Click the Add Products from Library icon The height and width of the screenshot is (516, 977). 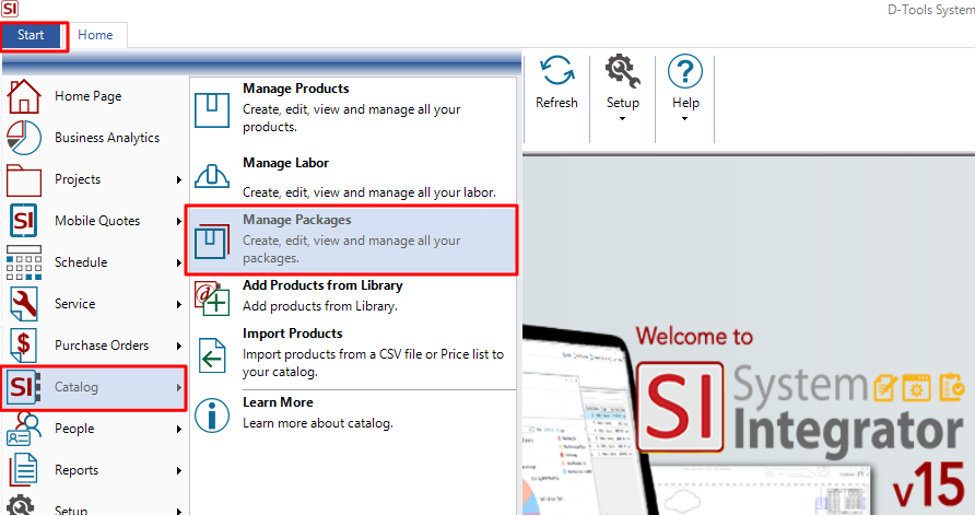click(212, 299)
